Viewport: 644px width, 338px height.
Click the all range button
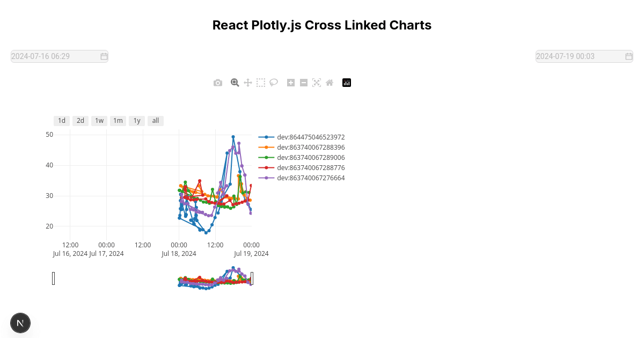pyautogui.click(x=155, y=121)
